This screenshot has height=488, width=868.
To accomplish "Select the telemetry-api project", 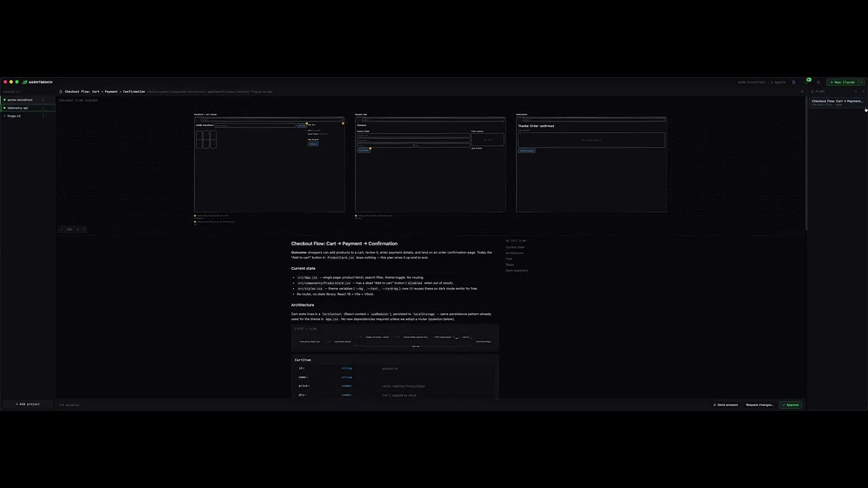I will point(28,108).
